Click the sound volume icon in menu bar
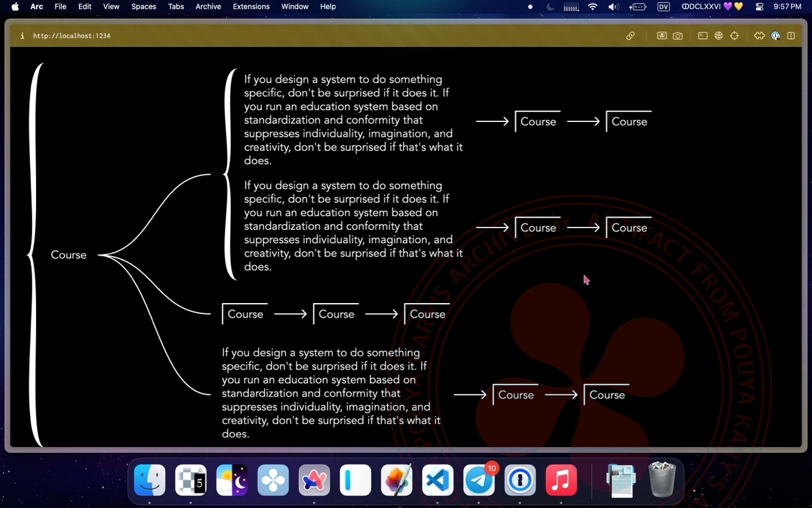Screen dimensions: 812x508 [x=614, y=6]
